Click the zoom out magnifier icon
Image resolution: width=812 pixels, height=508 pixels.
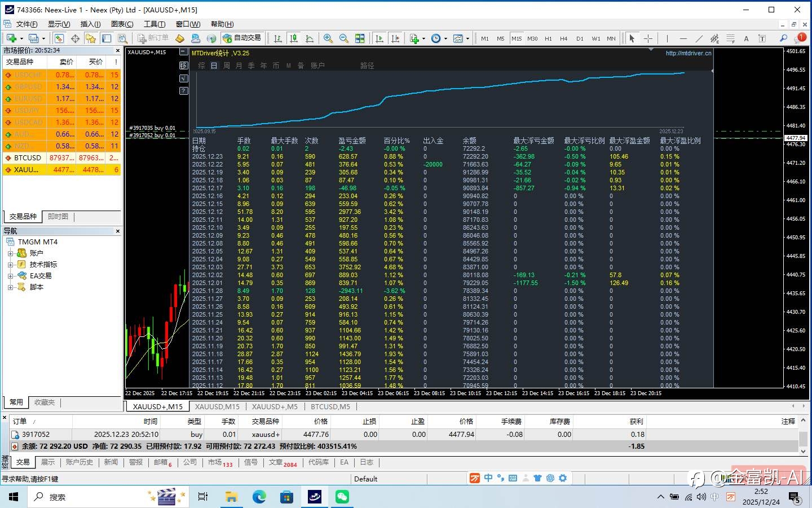pyautogui.click(x=343, y=38)
